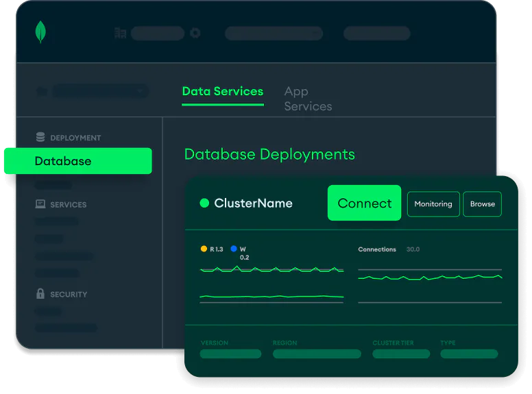Viewport: 532px width, 394px height.
Task: Click the Security padlock icon
Action: 40,293
